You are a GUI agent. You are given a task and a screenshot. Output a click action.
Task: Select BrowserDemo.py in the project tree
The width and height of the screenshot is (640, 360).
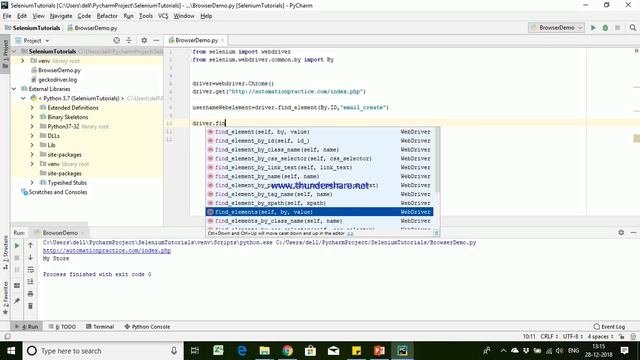[60, 70]
